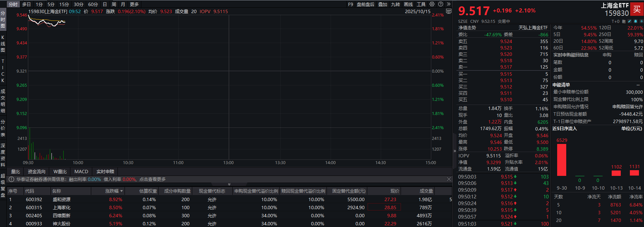The image size is (644, 227).
Task: Click the plus icon to add watchlist
Action: tap(641, 21)
